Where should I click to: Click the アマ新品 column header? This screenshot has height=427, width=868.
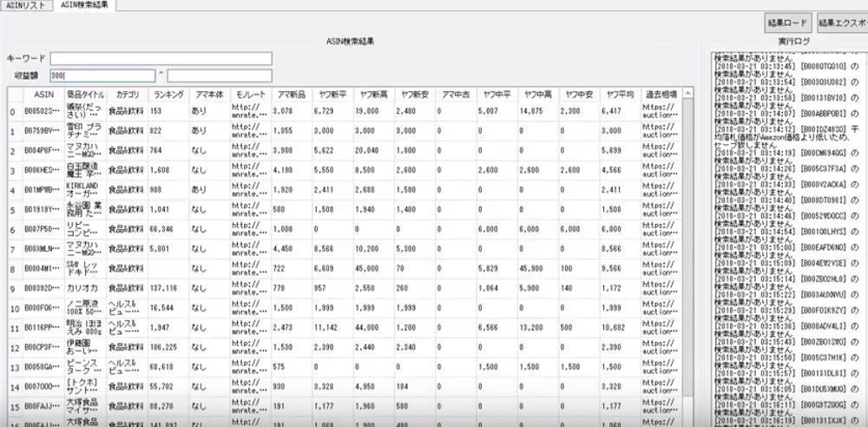pyautogui.click(x=292, y=94)
